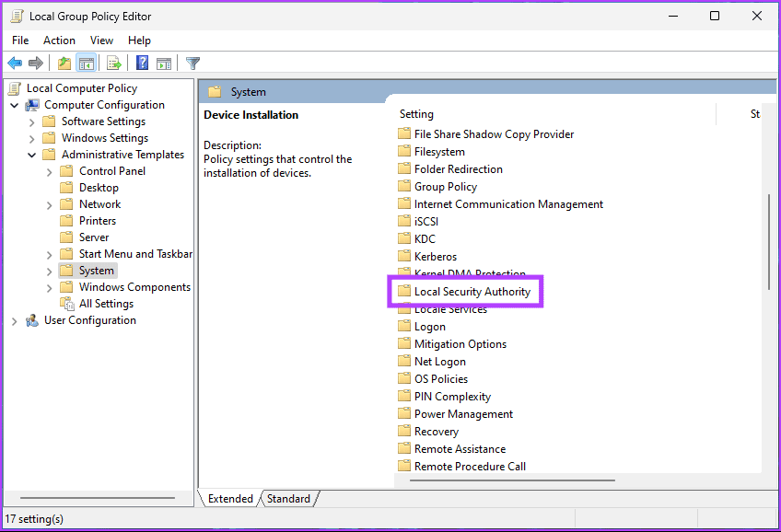
Task: Toggle the Show/Hide Action Pane icon
Action: [164, 63]
